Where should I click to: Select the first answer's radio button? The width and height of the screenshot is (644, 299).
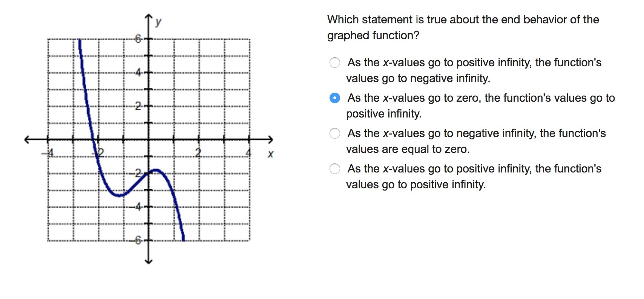[x=335, y=63]
